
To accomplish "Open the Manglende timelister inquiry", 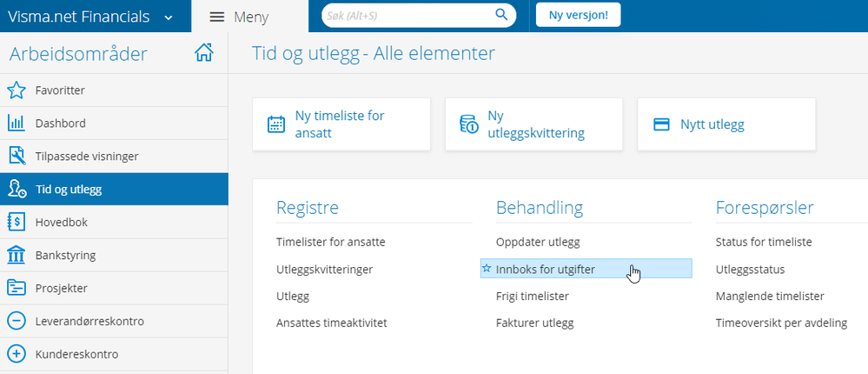I will (769, 297).
